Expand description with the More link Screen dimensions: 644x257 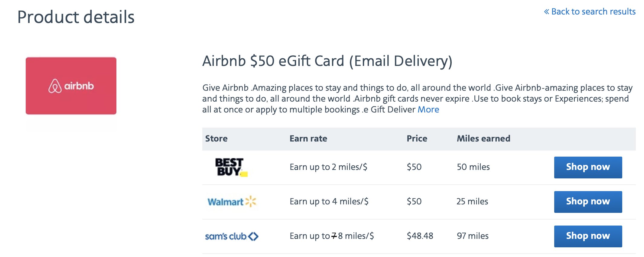[428, 109]
